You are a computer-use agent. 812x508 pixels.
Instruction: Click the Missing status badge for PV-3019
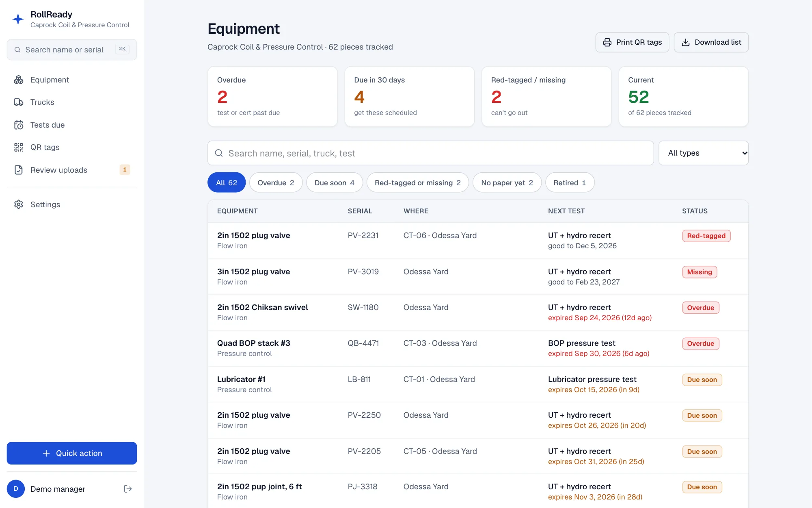point(700,272)
